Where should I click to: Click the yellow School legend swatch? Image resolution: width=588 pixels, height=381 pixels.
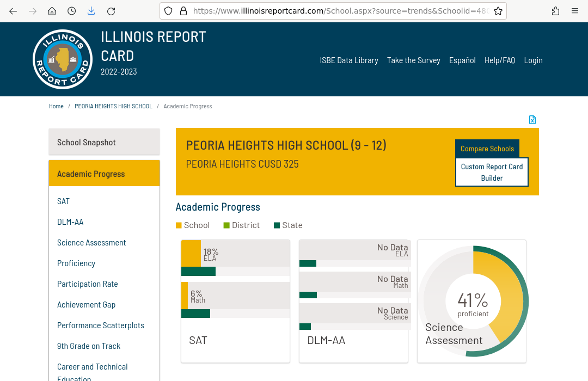click(179, 225)
